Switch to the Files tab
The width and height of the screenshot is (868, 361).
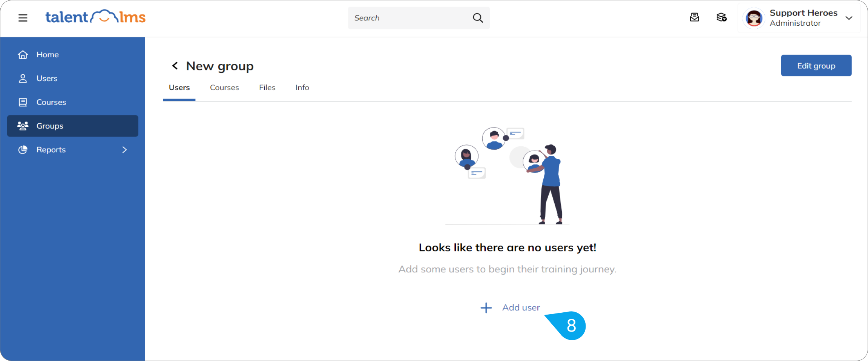267,88
